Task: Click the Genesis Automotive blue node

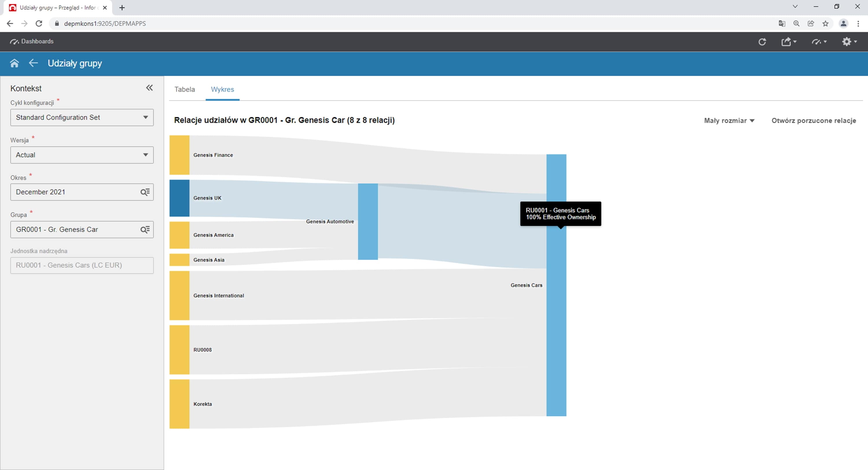Action: click(368, 221)
